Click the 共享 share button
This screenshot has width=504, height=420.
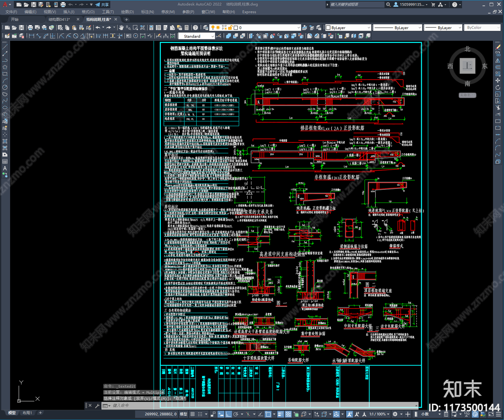pos(102,4)
